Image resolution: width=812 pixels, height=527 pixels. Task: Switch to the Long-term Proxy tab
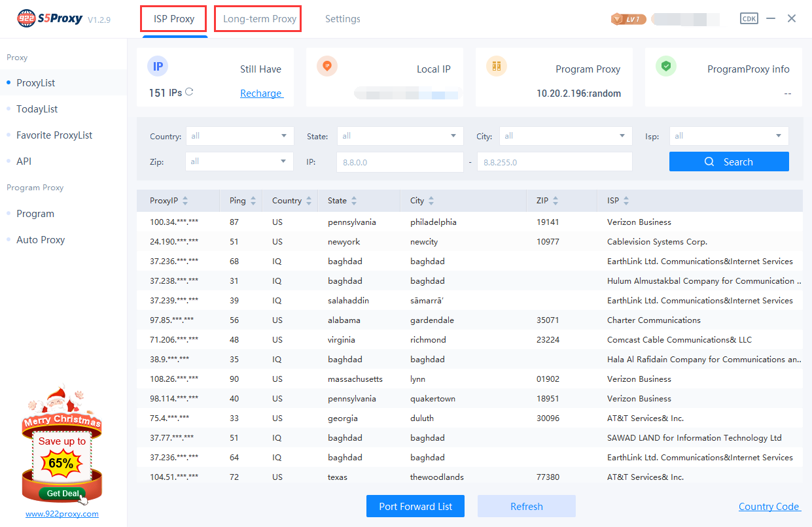(260, 19)
